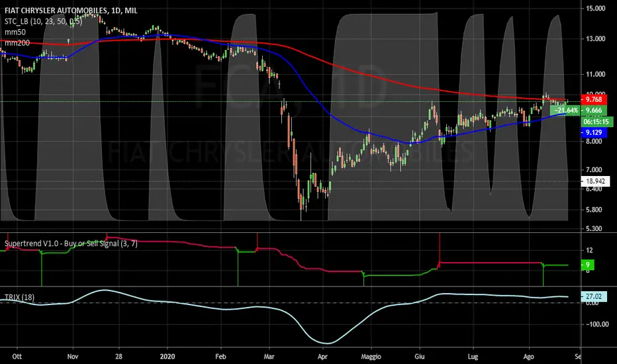Click the 7.000 price axis label
Screen dimensions: 617x364
[594, 169]
